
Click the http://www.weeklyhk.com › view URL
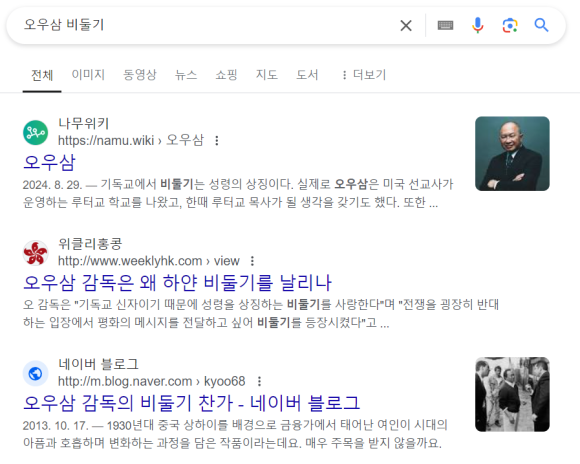click(x=149, y=261)
